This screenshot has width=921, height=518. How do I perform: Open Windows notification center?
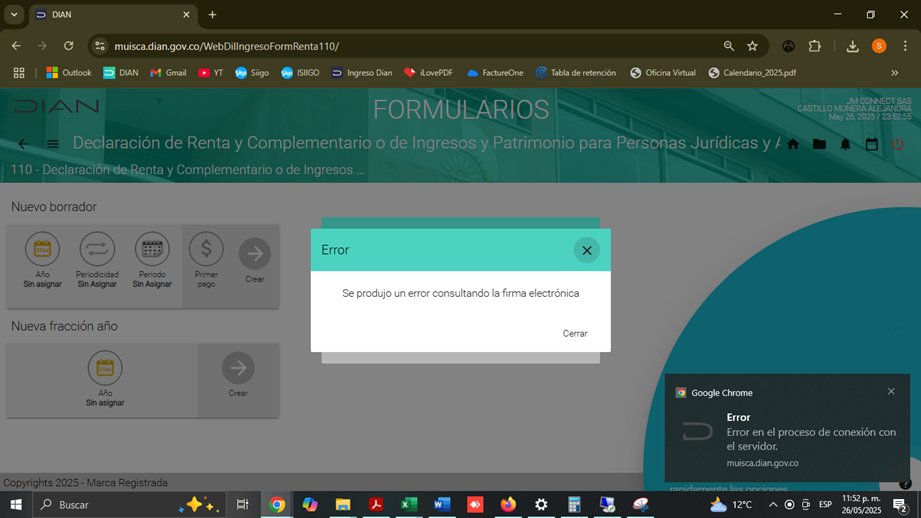(x=900, y=504)
